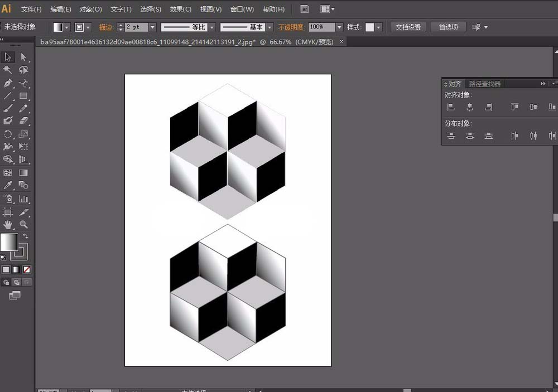The image size is (558, 392).
Task: Select the Magic Wand tool
Action: (7, 70)
